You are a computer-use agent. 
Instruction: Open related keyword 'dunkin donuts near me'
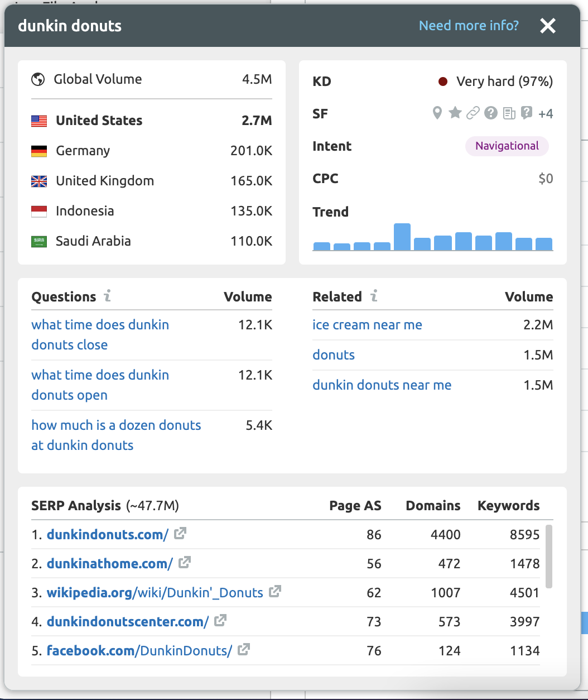(x=382, y=385)
